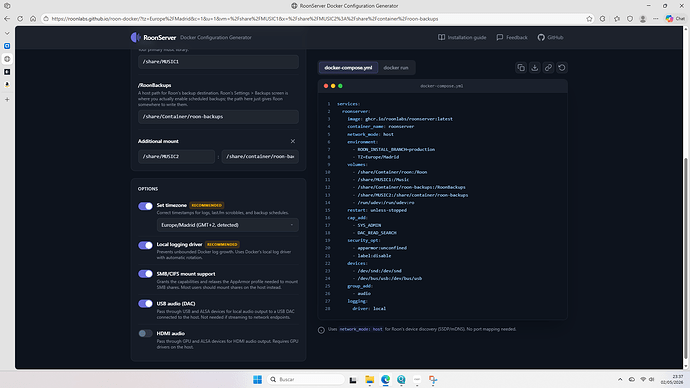Copy the generated config to clipboard
690x388 pixels.
tap(521, 68)
